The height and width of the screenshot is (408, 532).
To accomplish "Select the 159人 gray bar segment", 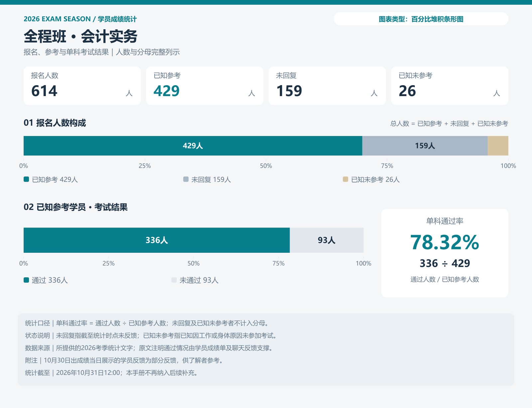I will coord(425,146).
